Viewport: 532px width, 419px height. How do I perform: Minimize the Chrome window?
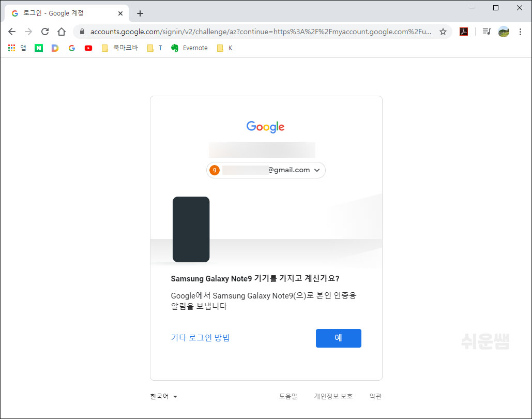click(472, 8)
